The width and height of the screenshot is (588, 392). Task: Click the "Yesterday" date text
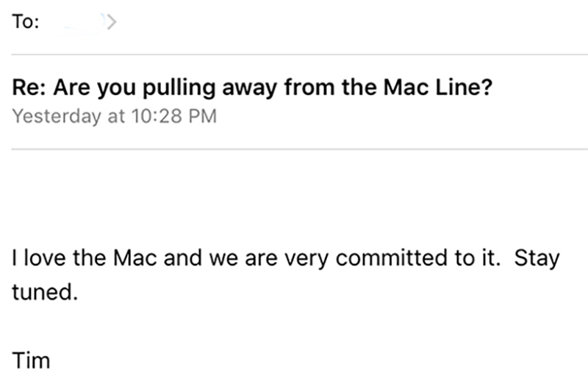click(59, 117)
